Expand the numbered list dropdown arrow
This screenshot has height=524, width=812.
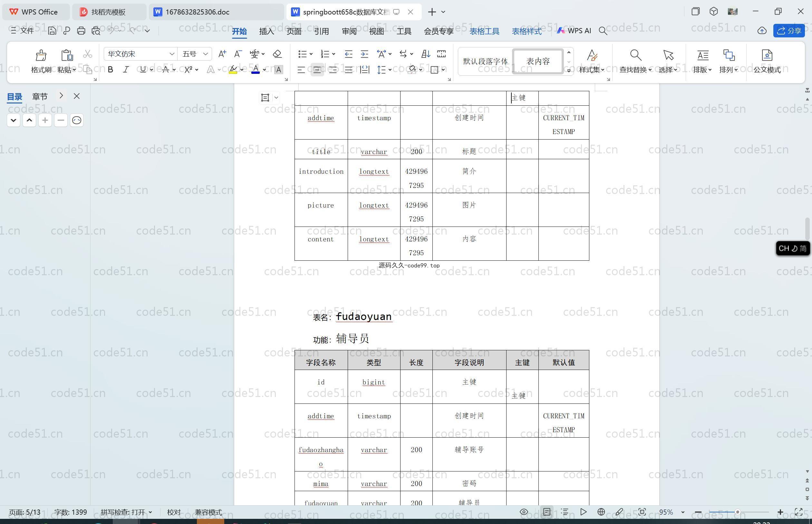334,54
